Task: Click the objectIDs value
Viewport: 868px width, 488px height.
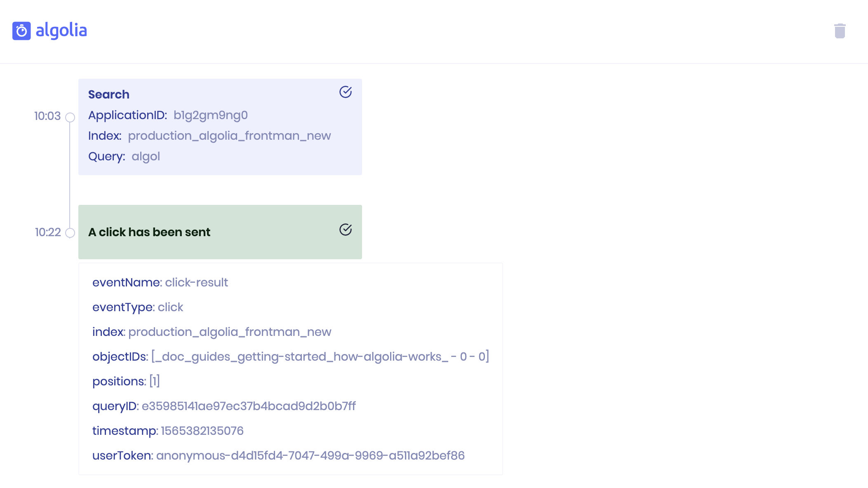Action: point(320,357)
